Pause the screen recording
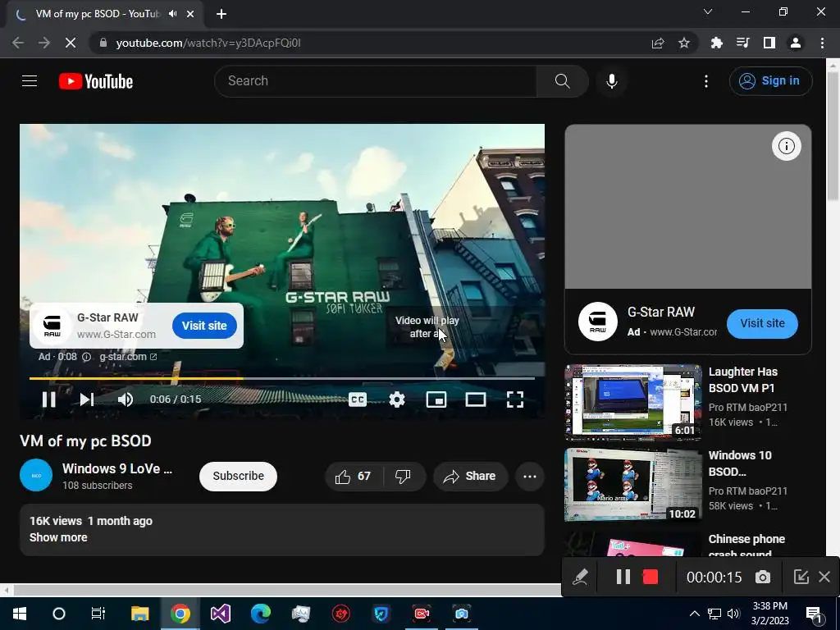 (623, 577)
